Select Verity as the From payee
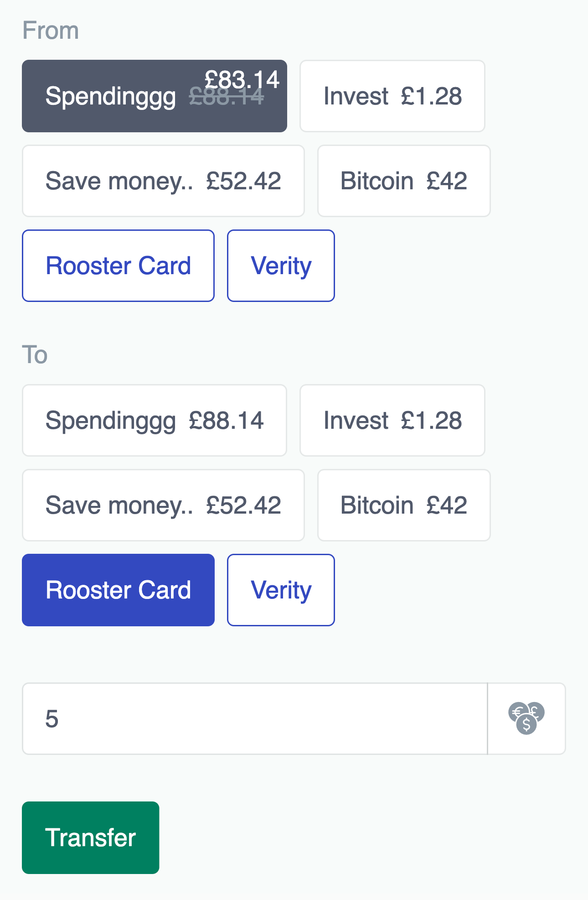588x900 pixels. click(x=281, y=266)
